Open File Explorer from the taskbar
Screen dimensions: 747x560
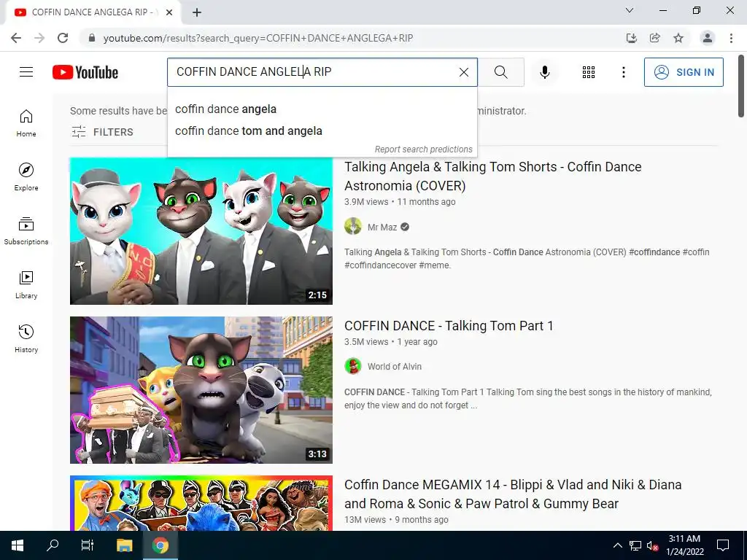coord(124,545)
